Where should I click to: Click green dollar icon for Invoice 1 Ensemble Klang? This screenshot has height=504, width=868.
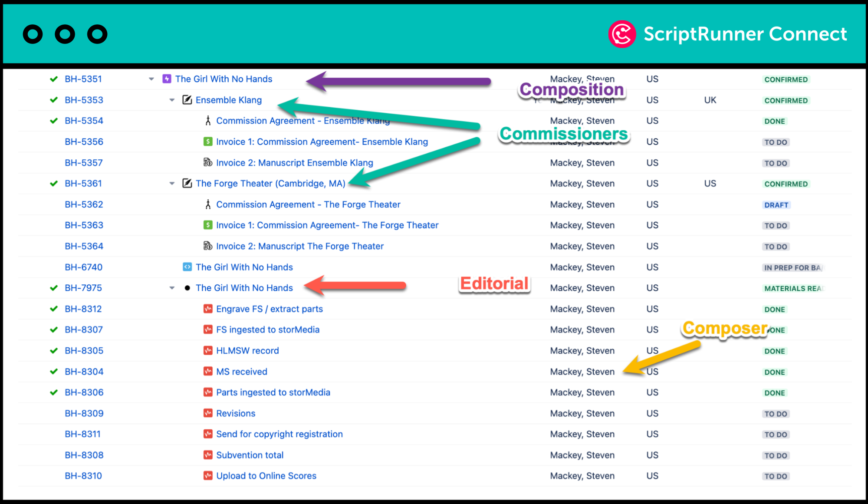(x=208, y=142)
